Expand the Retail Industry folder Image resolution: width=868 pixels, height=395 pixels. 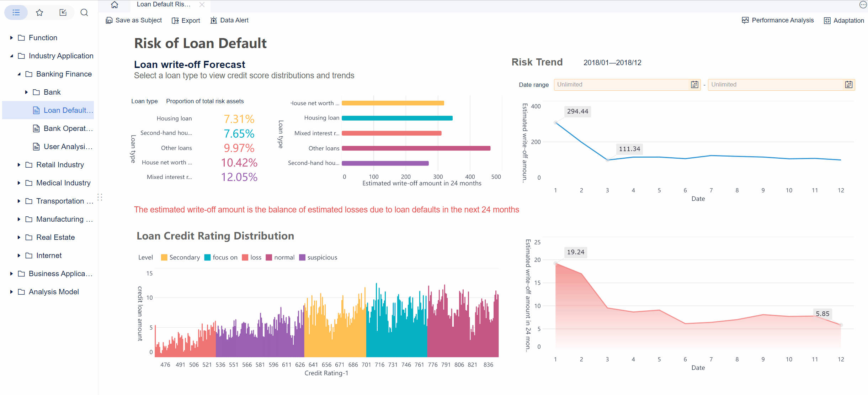(19, 165)
